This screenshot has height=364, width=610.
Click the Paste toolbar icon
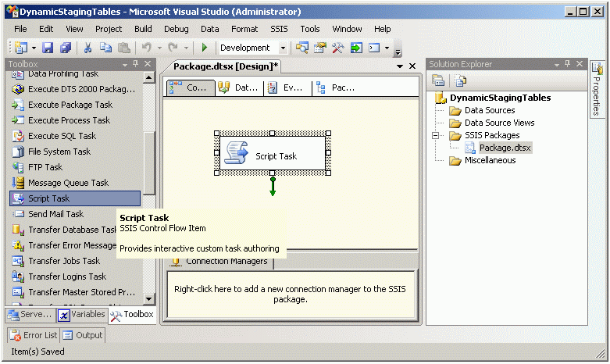point(123,48)
